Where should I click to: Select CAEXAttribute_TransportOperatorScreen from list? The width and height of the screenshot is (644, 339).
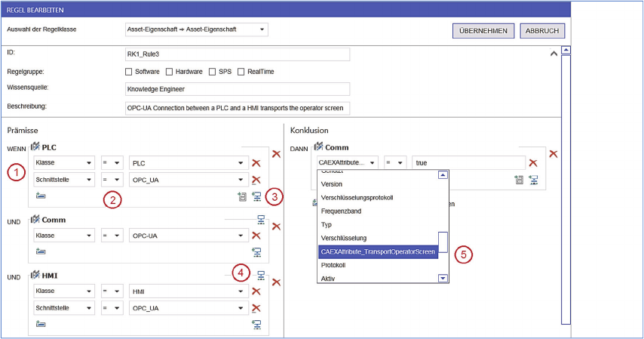(377, 251)
